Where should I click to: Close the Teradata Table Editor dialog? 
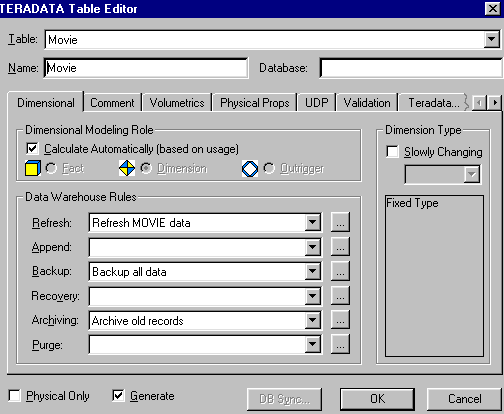tap(492, 8)
